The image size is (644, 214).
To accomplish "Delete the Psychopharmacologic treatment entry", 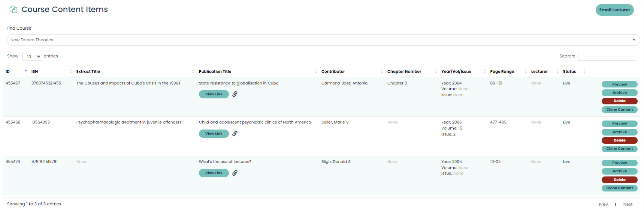I will coord(619,140).
